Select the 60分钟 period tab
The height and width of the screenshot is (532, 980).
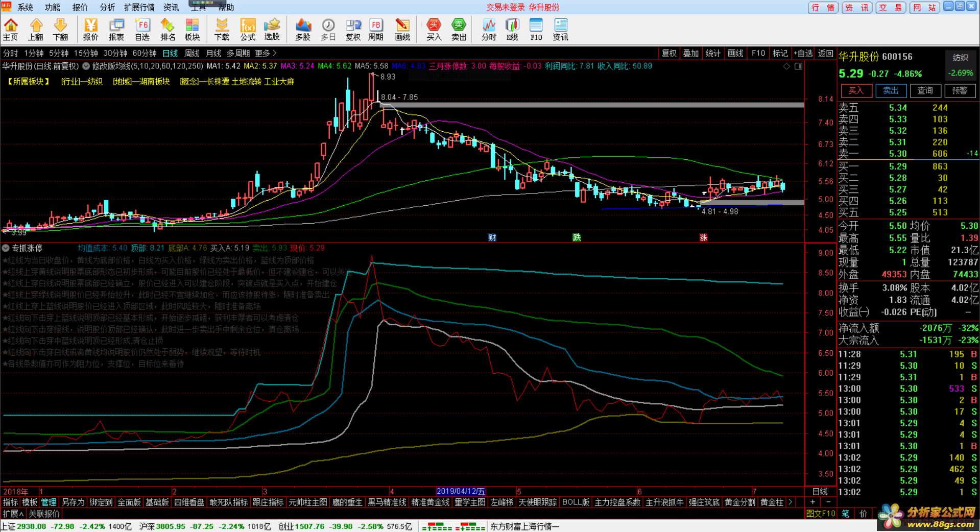tap(145, 53)
